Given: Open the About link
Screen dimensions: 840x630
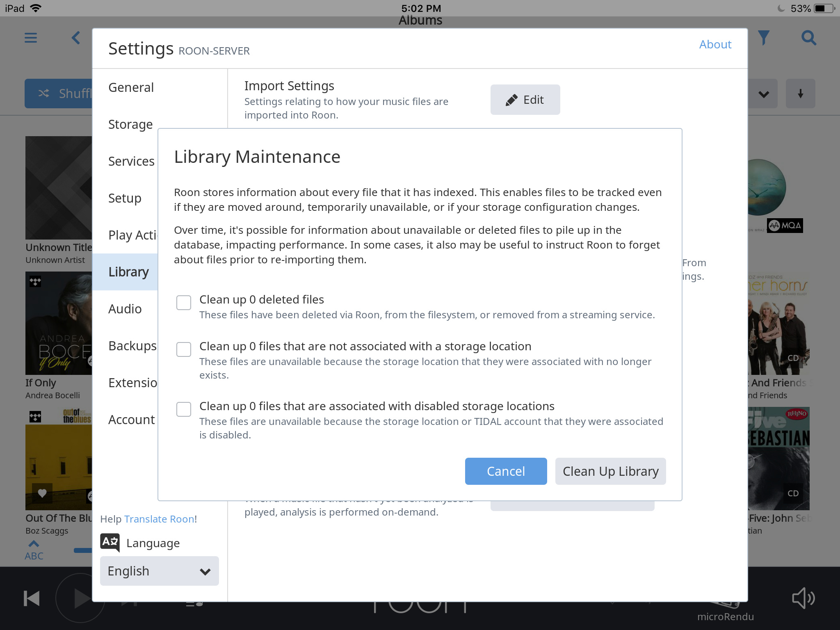Looking at the screenshot, I should coord(715,44).
